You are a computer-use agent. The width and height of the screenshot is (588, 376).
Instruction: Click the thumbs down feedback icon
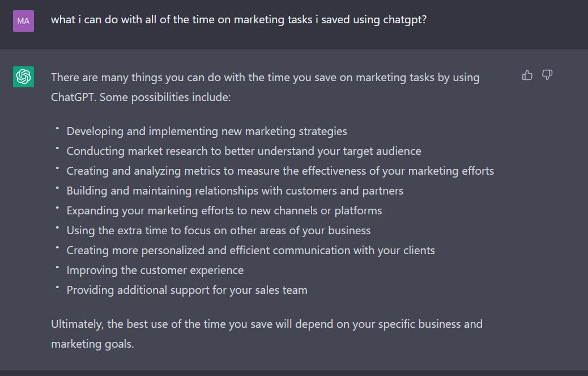(548, 75)
